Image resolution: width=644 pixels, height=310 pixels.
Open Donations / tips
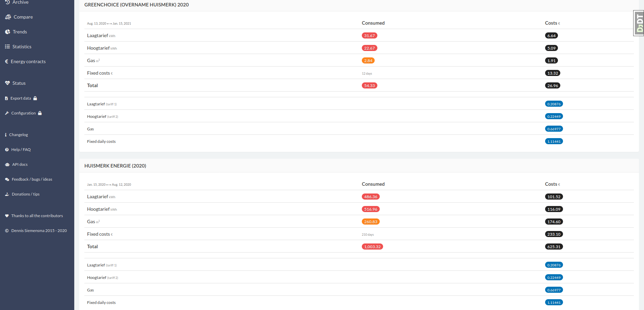26,194
